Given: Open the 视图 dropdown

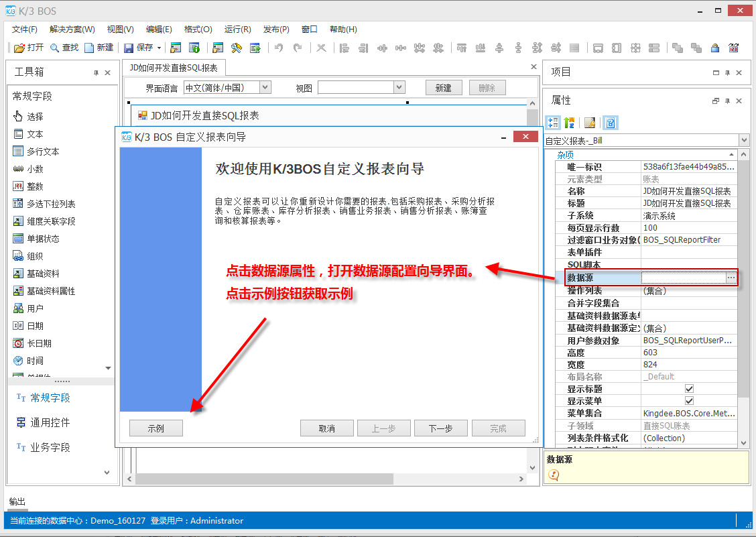Looking at the screenshot, I should click(399, 87).
